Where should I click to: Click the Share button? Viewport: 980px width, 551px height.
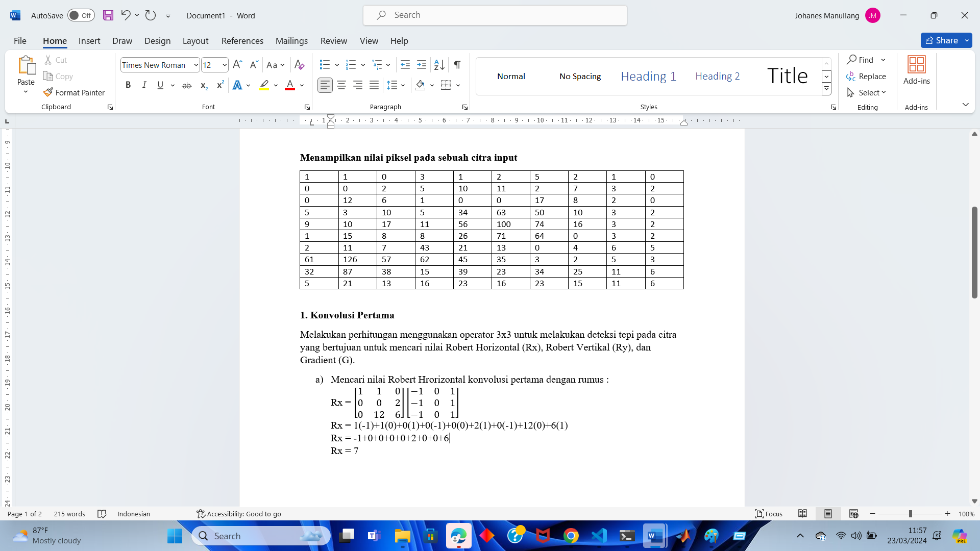point(942,40)
